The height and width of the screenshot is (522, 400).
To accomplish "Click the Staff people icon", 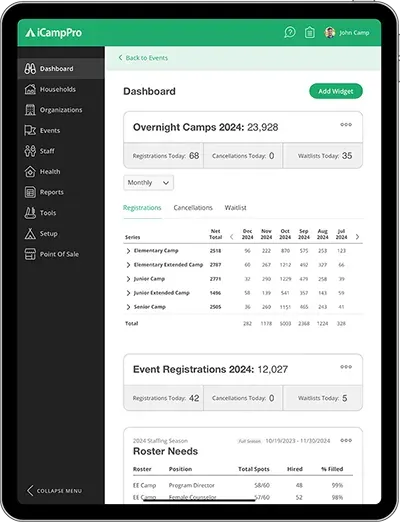I will [30, 151].
